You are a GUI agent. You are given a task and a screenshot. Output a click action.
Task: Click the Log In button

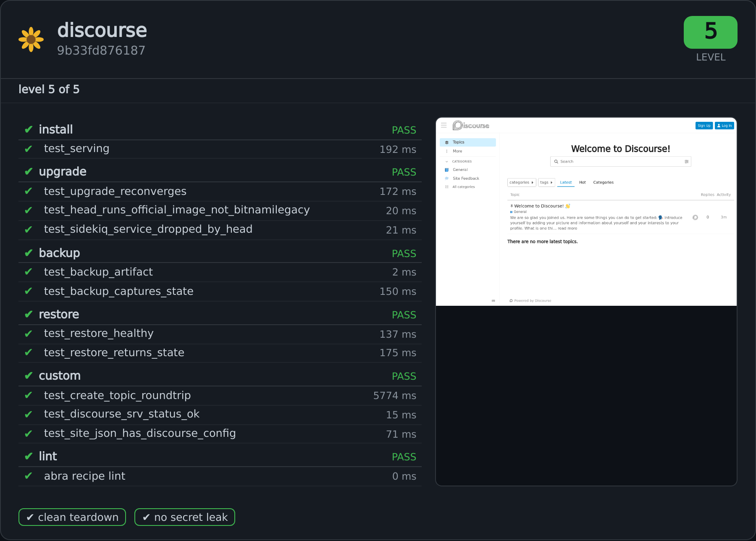pos(724,126)
